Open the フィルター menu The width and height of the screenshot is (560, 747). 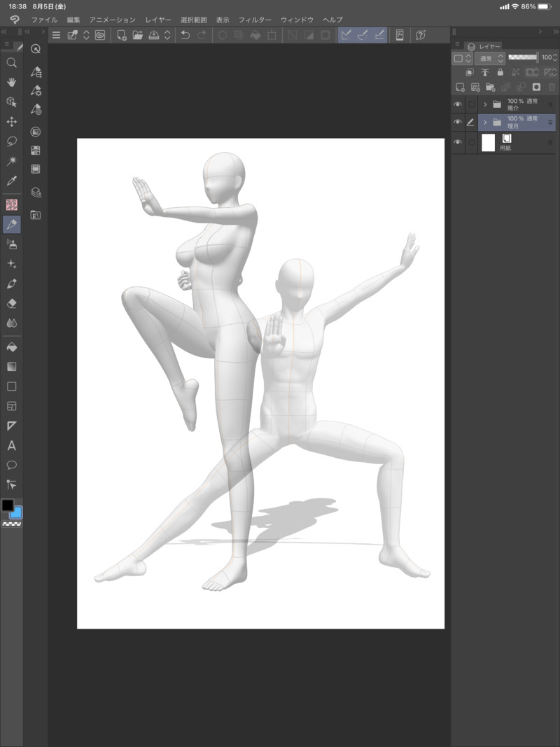(255, 20)
